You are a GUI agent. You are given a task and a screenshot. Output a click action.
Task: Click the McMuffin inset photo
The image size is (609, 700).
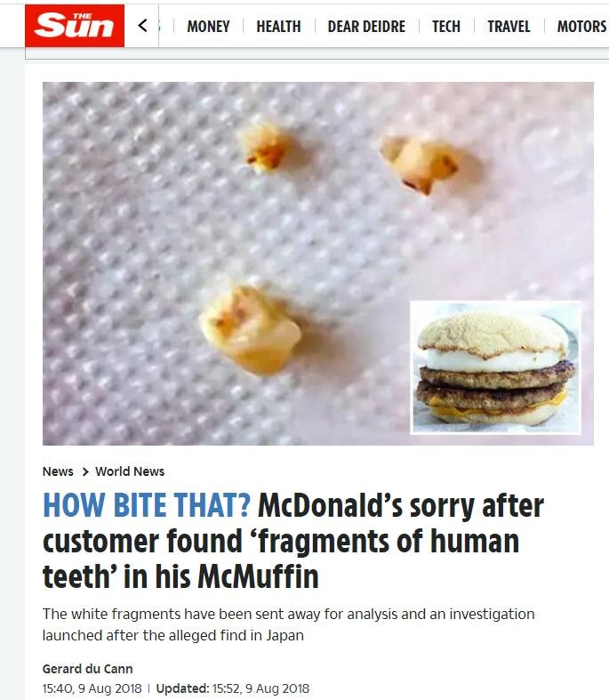coord(496,368)
